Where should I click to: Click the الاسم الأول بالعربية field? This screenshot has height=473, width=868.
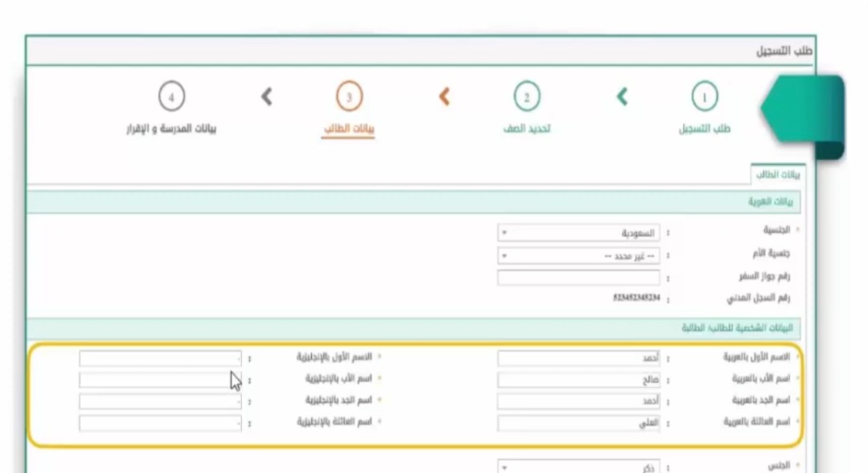pyautogui.click(x=579, y=358)
